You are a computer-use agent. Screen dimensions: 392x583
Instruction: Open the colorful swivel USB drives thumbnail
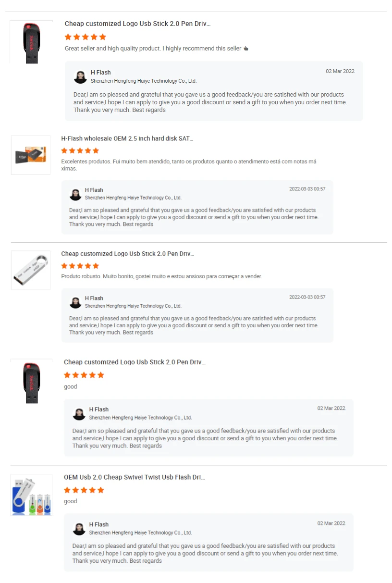pos(31,495)
